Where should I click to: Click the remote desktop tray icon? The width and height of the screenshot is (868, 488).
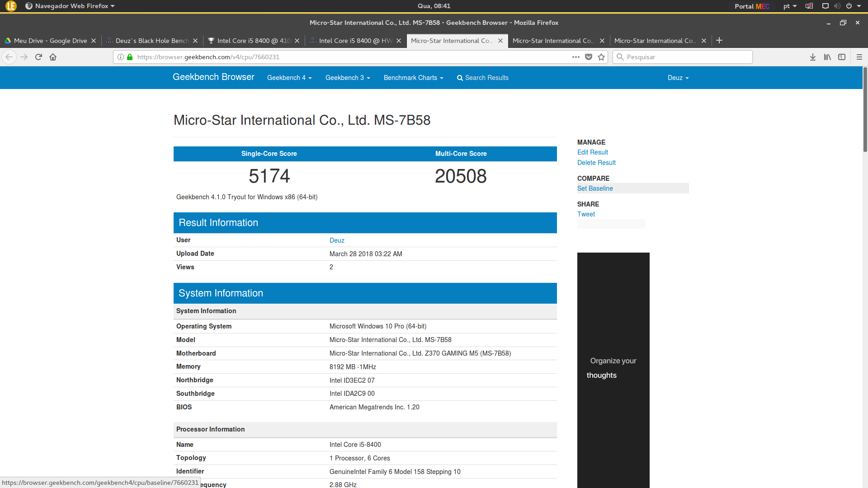(809, 6)
